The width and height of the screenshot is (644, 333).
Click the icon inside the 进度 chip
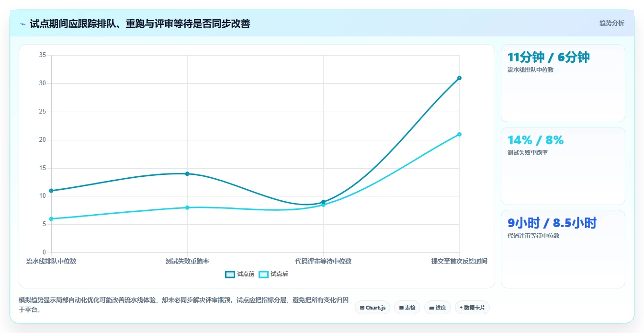coord(431,308)
